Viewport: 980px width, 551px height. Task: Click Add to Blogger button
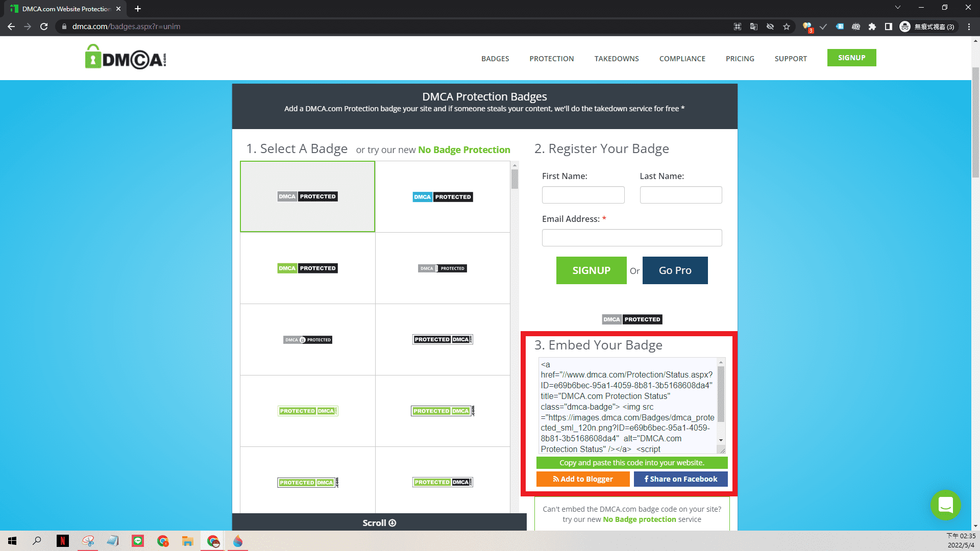583,479
